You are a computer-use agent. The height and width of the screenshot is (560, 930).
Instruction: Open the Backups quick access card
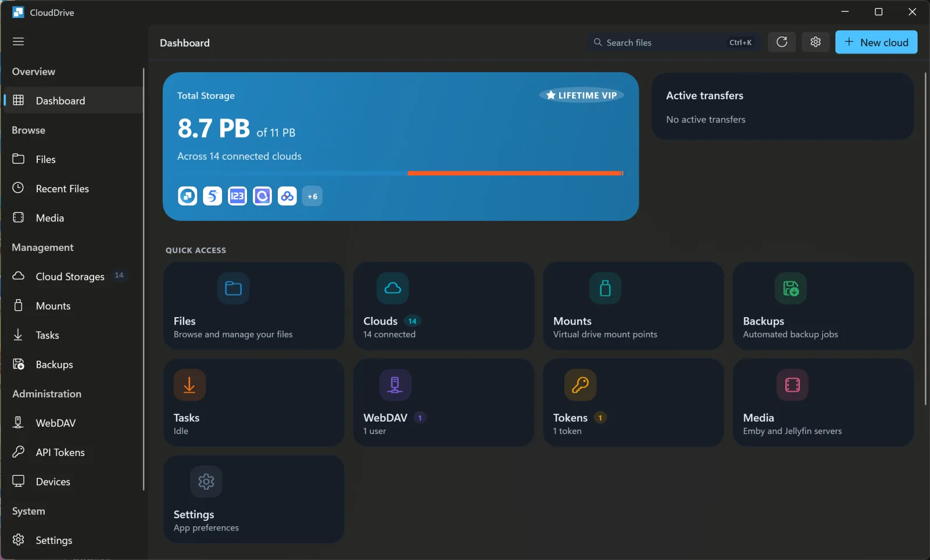[x=823, y=306]
